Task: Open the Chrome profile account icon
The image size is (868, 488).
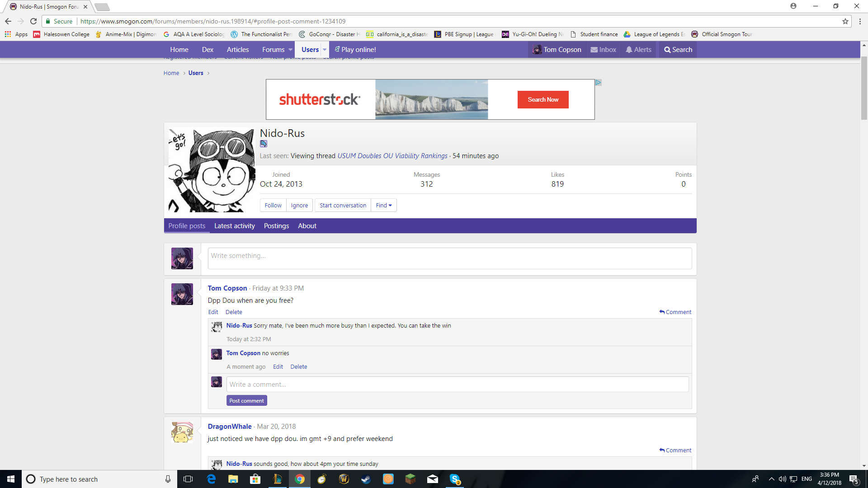Action: (793, 6)
